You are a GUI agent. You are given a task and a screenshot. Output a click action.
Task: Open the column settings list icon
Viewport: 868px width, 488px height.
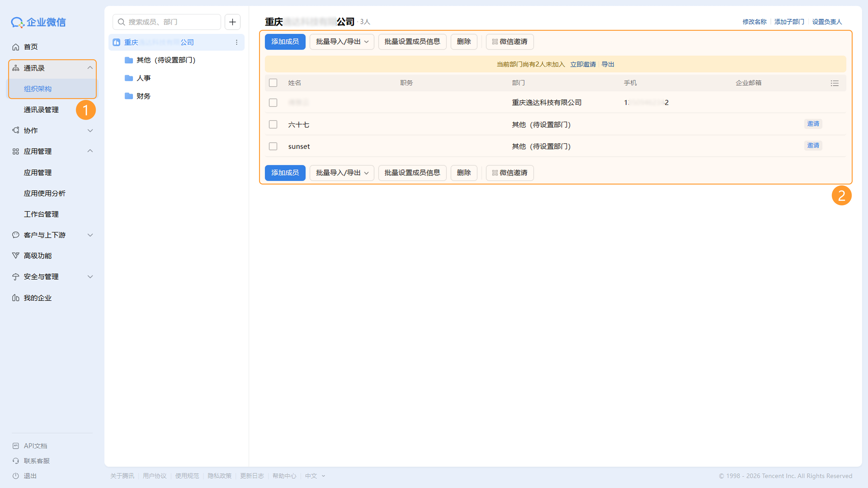(835, 83)
